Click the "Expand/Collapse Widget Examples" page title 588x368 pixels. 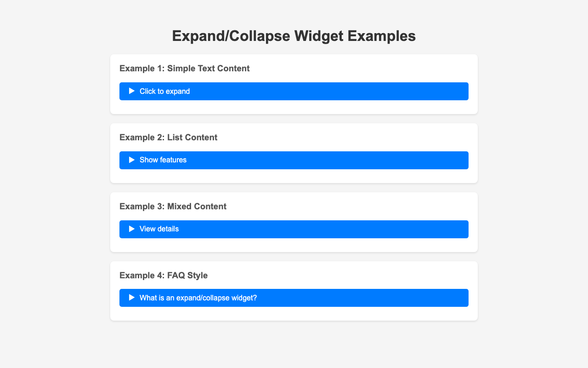pos(294,36)
